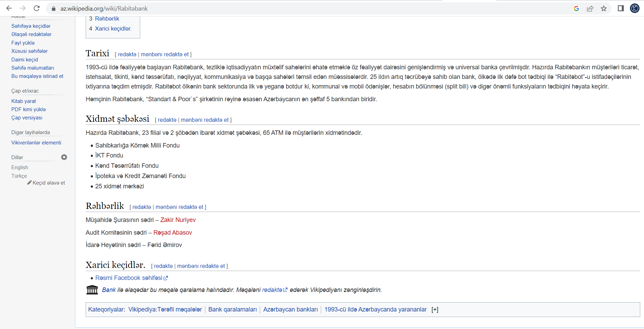Screen dimensions: 644x329
Task: Select list item Kənd Təsərrüfatı Fondu
Action: (127, 166)
